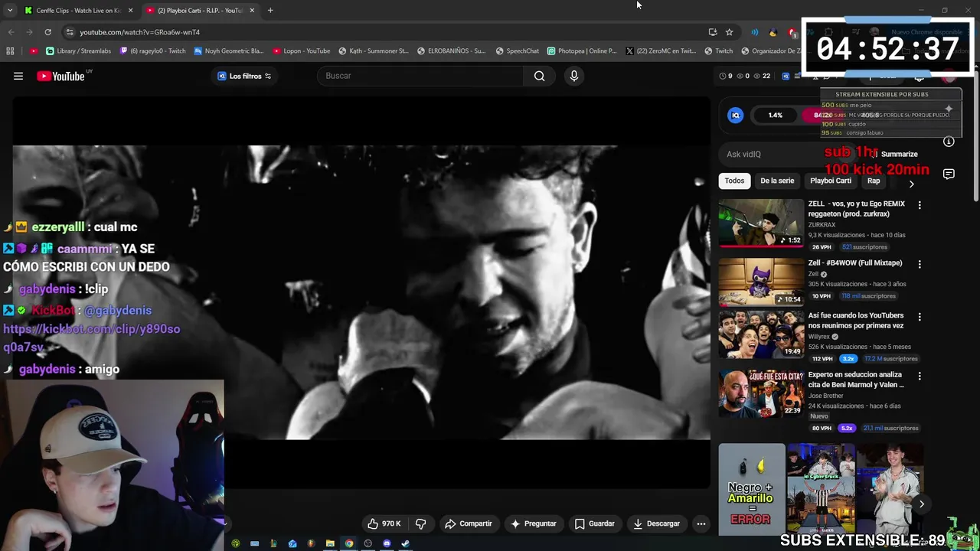Open Discord from the taskbar

tap(387, 543)
